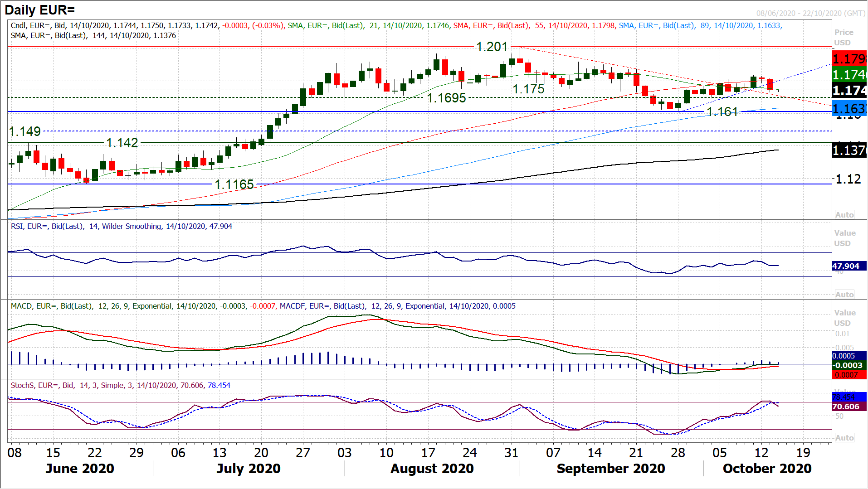Select the 1.201 resistance level label
This screenshot has height=489, width=868.
click(492, 47)
